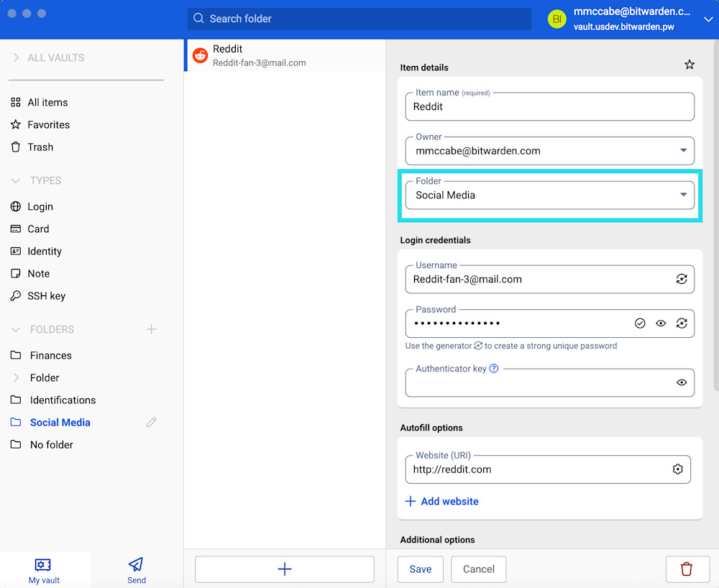Show the authenticator key value
The height and width of the screenshot is (588, 719).
tap(681, 382)
